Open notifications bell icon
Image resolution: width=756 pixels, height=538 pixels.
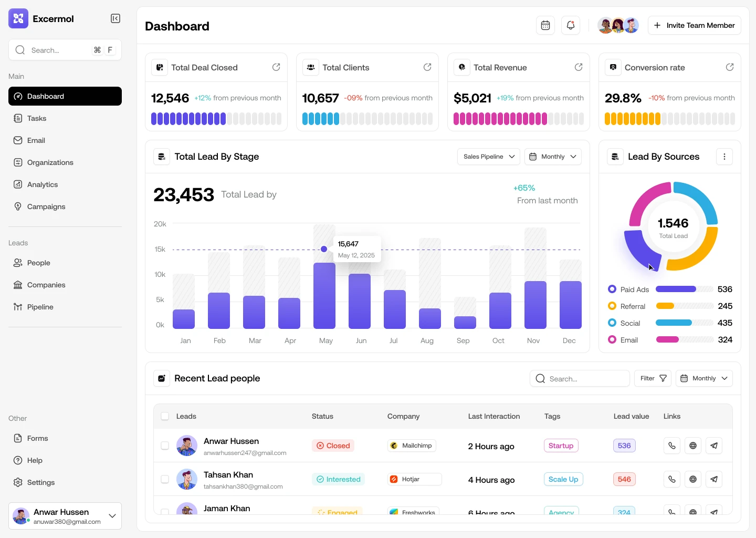(571, 25)
